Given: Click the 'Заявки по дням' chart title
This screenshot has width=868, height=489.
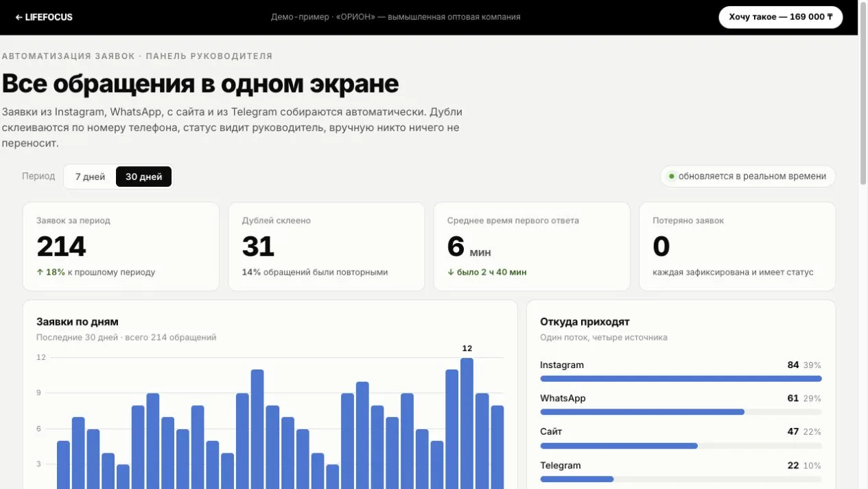Looking at the screenshot, I should click(x=78, y=322).
